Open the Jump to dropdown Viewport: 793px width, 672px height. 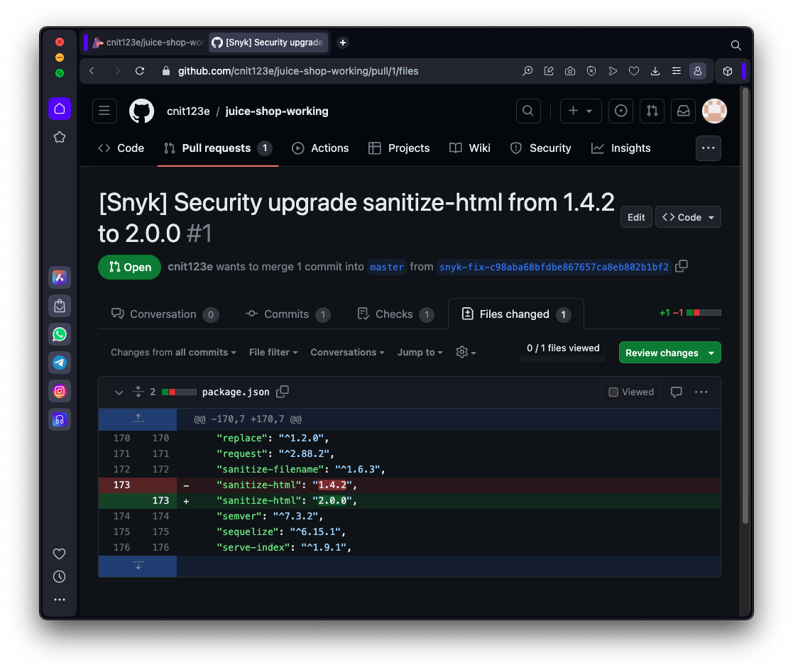tap(420, 353)
